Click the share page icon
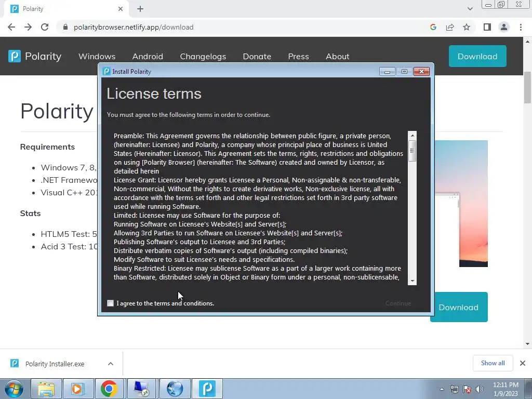The width and height of the screenshot is (532, 399). (450, 27)
